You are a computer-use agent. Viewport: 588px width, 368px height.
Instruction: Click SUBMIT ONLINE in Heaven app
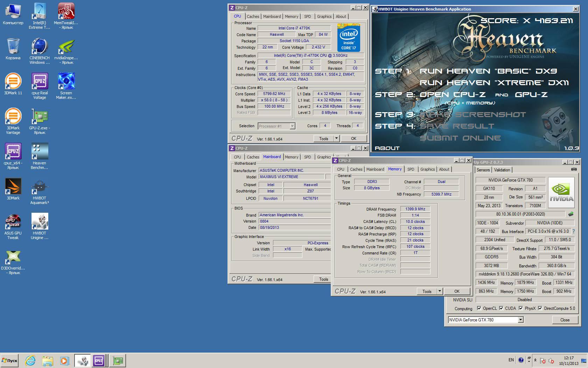460,138
